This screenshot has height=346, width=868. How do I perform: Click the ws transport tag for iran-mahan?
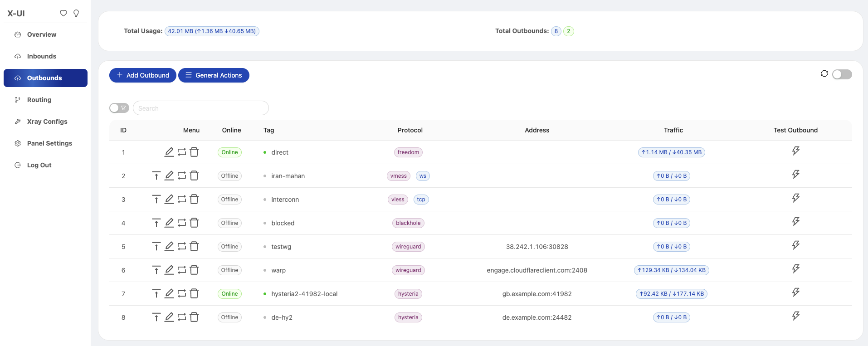point(423,176)
